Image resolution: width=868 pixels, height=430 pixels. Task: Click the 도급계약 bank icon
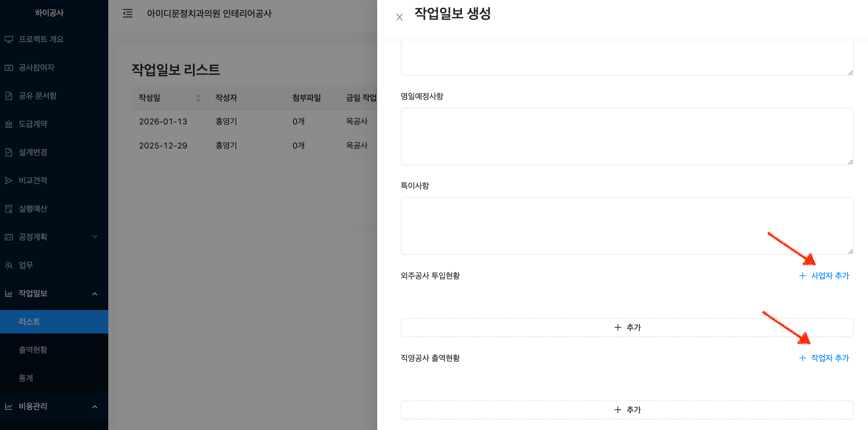pos(9,124)
